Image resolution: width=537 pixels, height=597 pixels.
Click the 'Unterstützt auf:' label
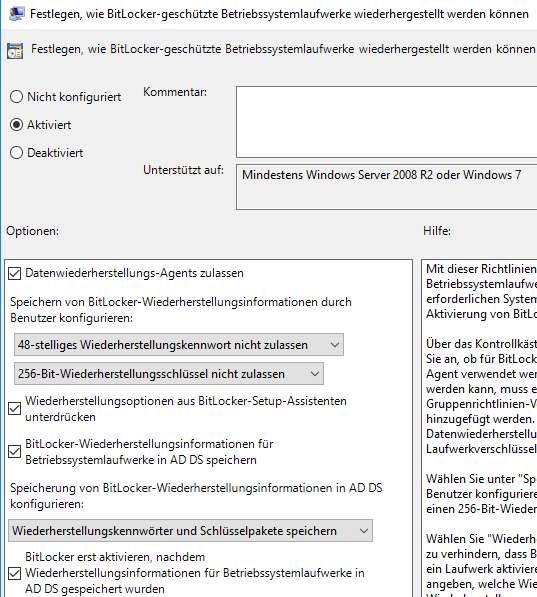point(183,170)
